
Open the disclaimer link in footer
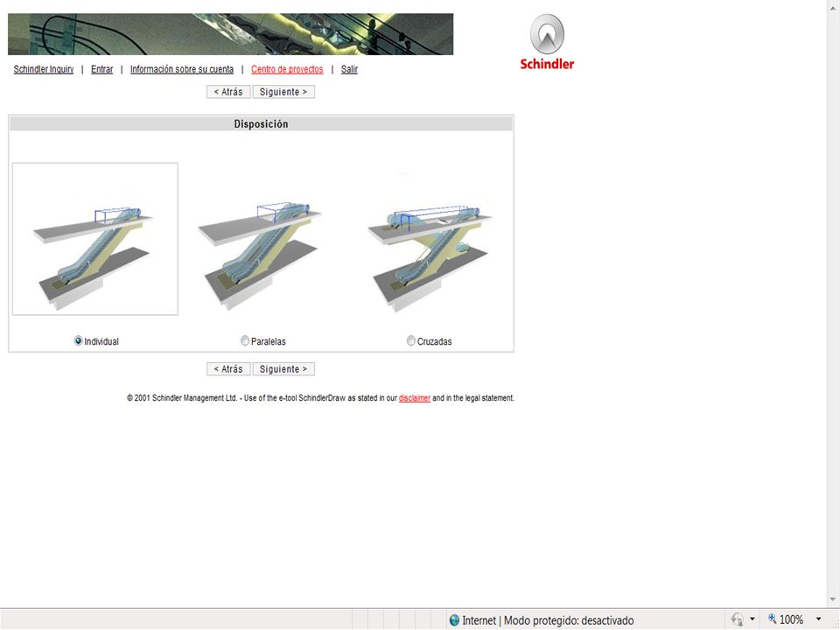point(415,398)
